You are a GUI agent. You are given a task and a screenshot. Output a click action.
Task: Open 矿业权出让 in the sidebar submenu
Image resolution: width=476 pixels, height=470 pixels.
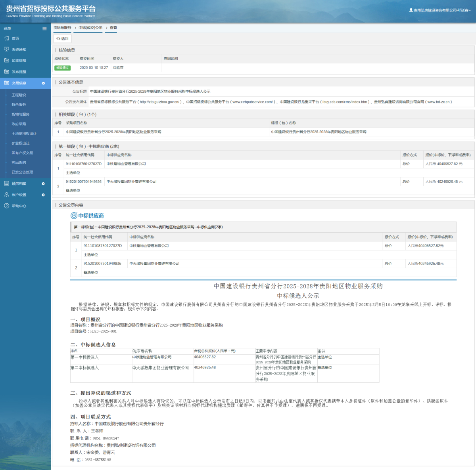tap(21, 143)
